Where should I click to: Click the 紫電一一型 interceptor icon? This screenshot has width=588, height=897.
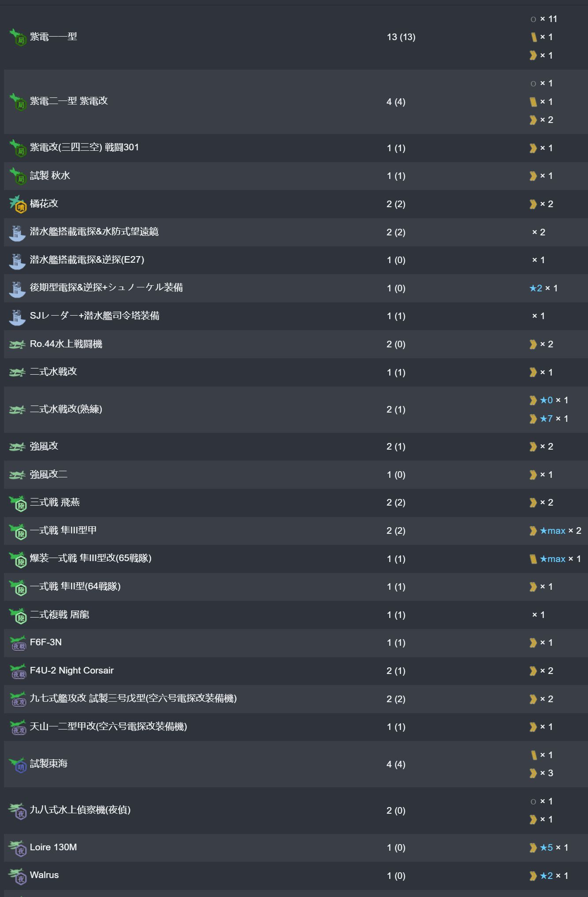[18, 37]
